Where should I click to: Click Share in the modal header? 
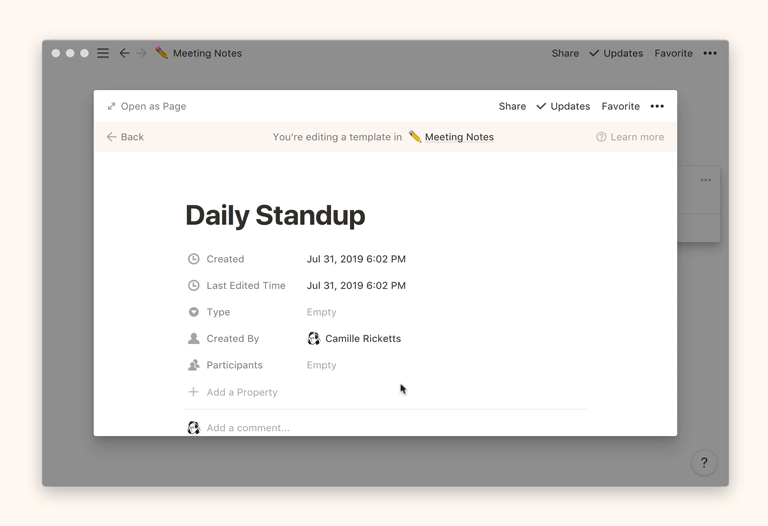point(512,106)
